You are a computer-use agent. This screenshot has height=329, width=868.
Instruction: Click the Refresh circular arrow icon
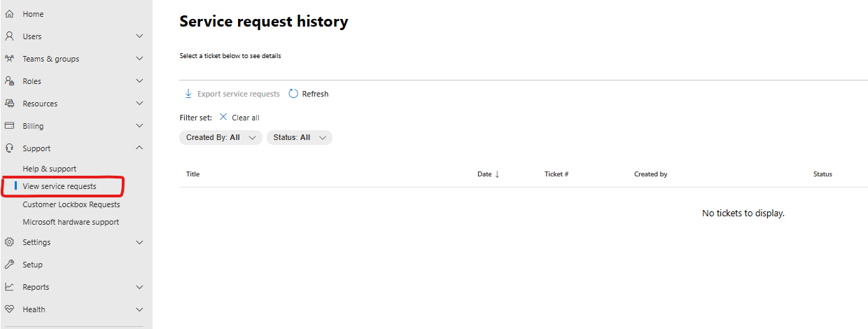293,94
